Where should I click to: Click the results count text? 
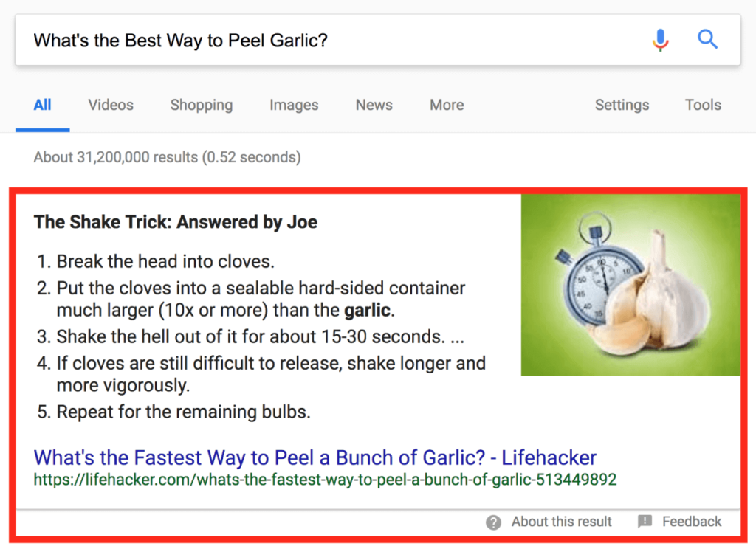(167, 157)
